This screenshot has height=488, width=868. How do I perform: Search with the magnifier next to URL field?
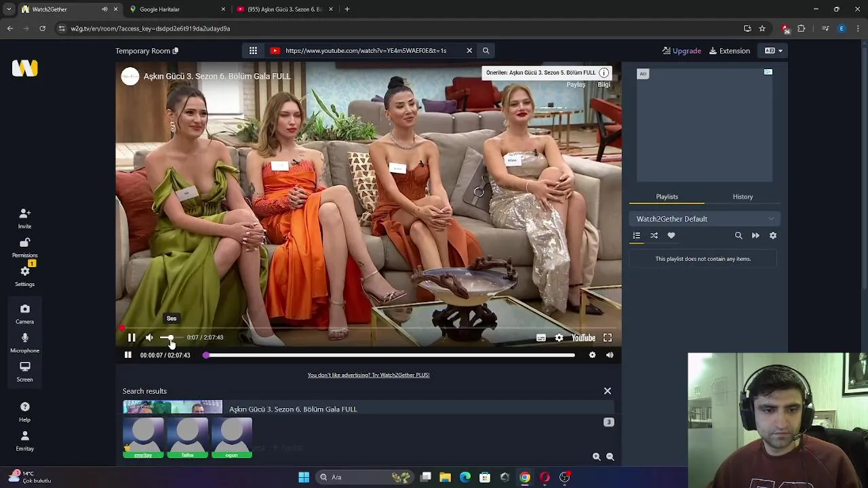tap(486, 51)
